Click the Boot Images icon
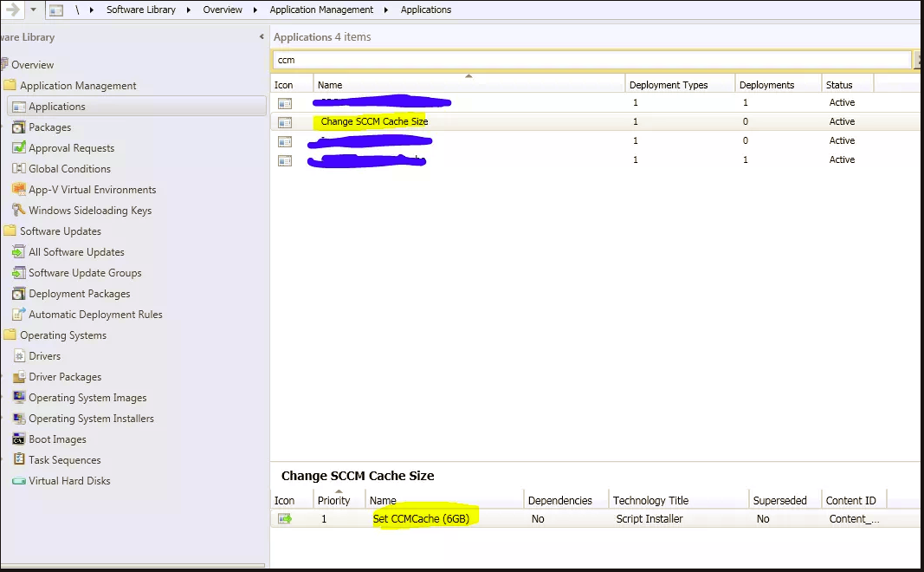924x572 pixels. 19,439
